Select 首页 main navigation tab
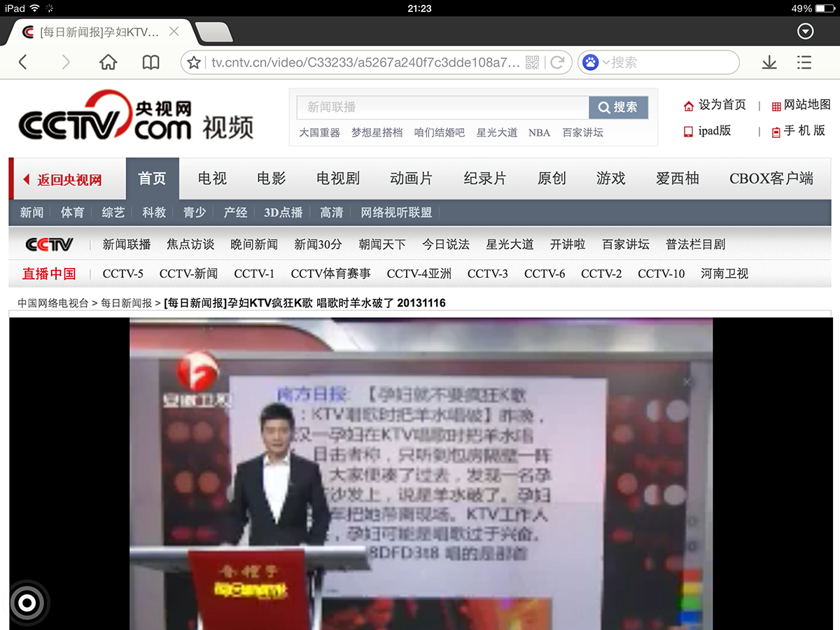The image size is (840, 630). click(x=152, y=178)
